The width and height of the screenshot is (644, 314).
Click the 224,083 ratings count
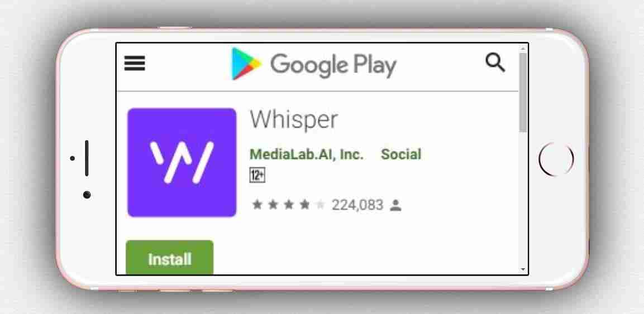(x=357, y=205)
